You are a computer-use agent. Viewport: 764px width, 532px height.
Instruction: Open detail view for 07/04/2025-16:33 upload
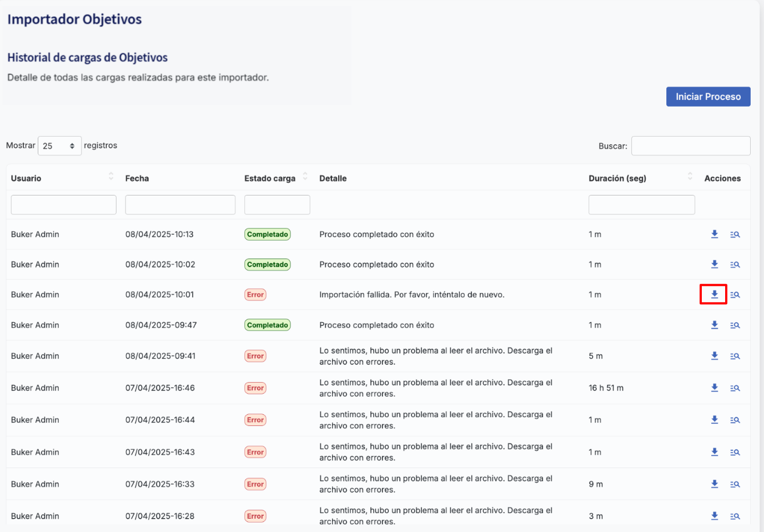pyautogui.click(x=735, y=484)
